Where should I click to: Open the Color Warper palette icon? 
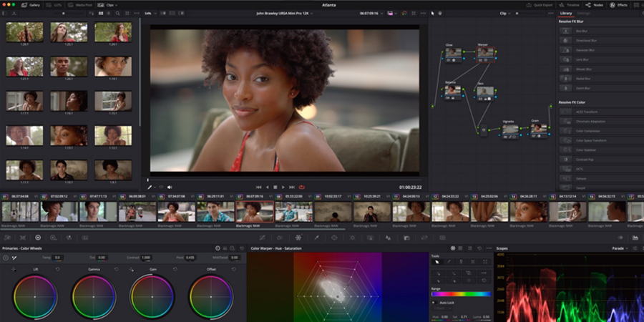coord(298,238)
